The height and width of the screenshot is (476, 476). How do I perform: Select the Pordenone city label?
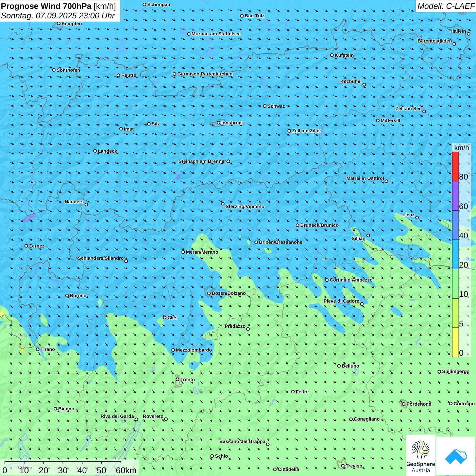pyautogui.click(x=419, y=404)
